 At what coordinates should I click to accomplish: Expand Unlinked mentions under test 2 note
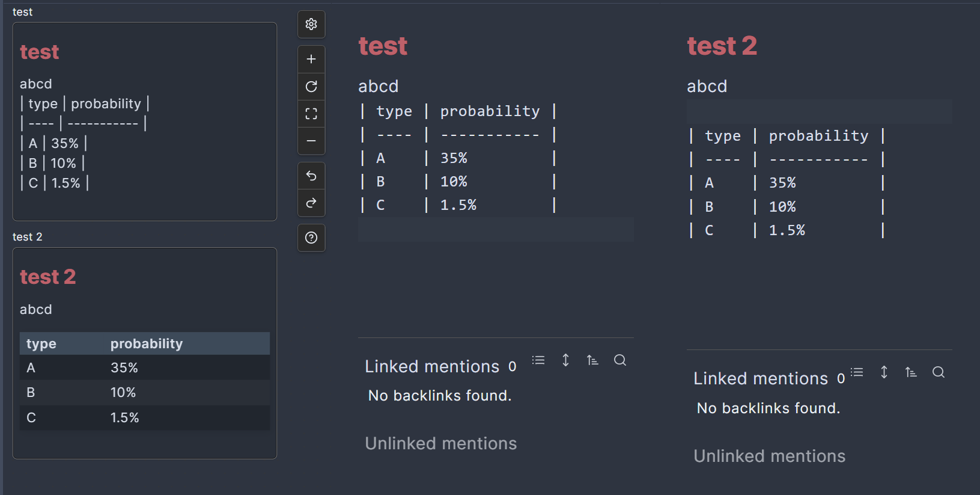[770, 456]
